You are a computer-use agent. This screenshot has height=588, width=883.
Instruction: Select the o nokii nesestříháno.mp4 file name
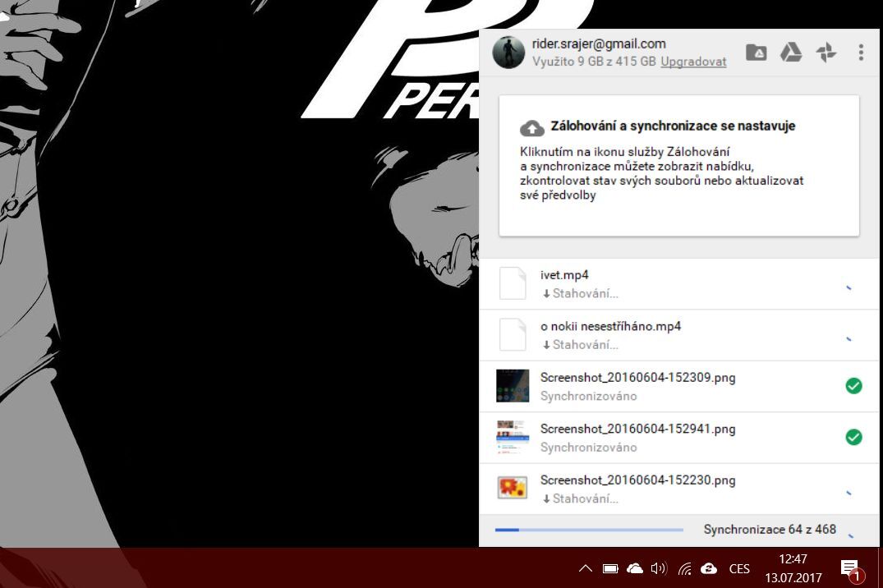(x=610, y=326)
